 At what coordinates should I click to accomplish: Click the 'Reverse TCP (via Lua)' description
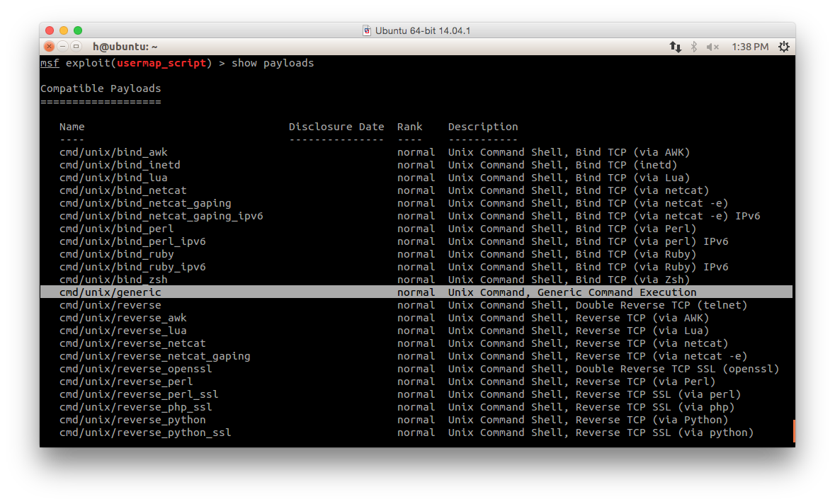coord(642,331)
